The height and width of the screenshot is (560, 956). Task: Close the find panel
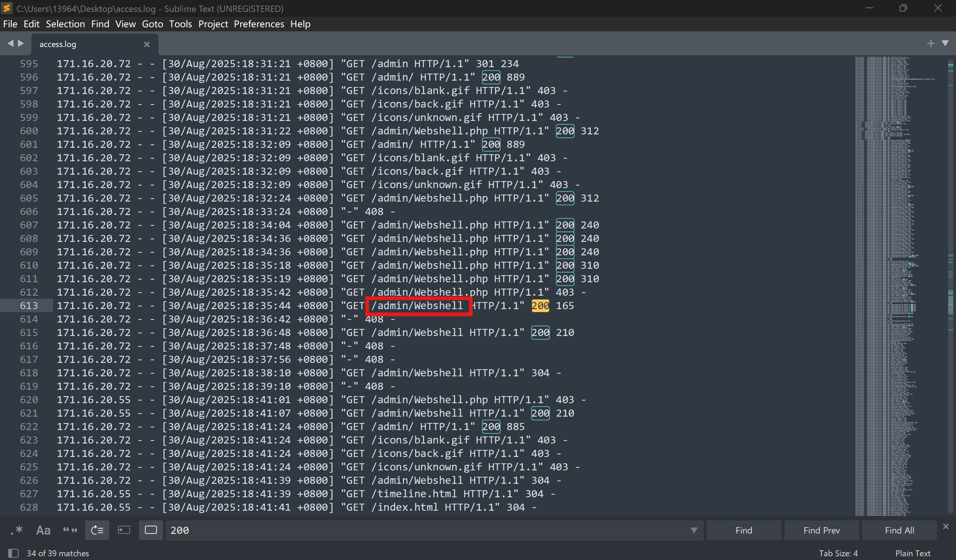tap(946, 526)
